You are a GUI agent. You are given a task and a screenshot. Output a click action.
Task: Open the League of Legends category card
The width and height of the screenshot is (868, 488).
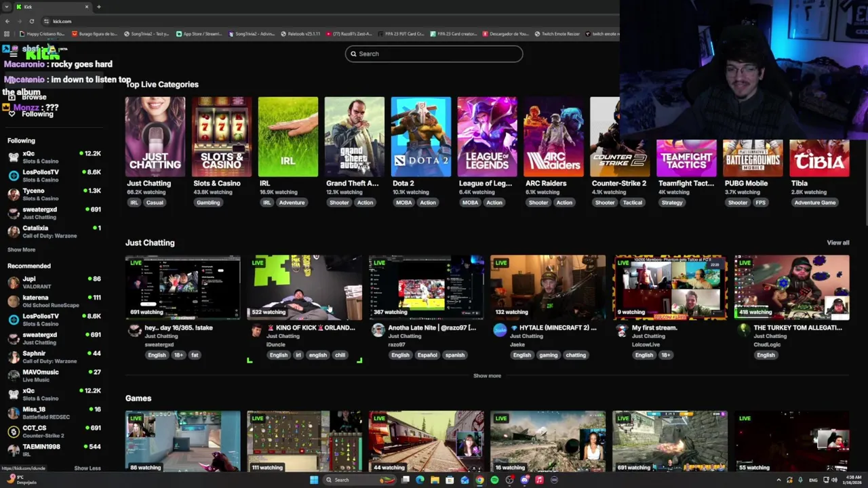[x=487, y=137]
